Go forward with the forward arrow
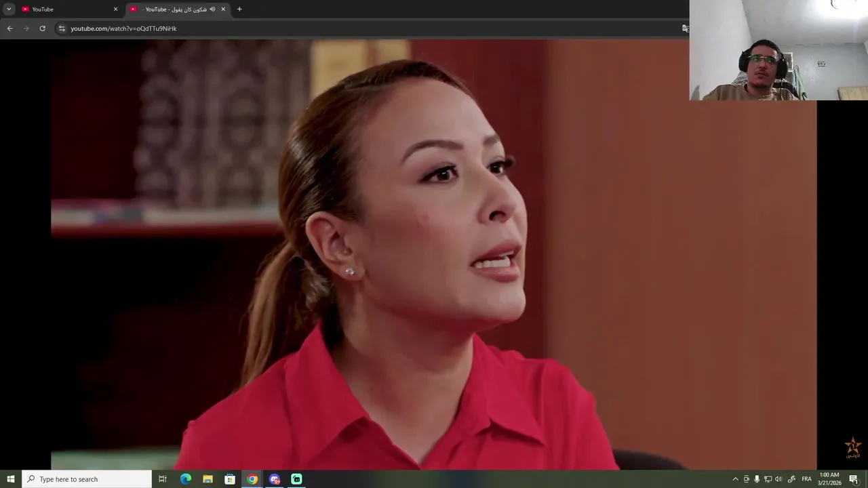The image size is (868, 488). [26, 28]
